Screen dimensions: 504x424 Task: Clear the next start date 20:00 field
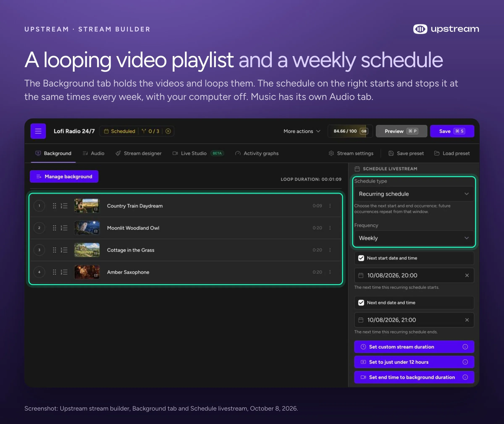click(x=467, y=275)
